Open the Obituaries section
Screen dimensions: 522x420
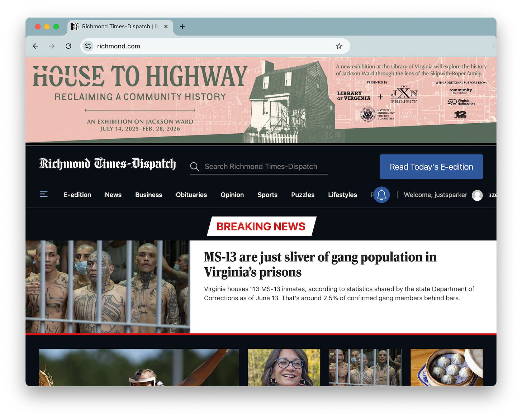click(x=191, y=195)
